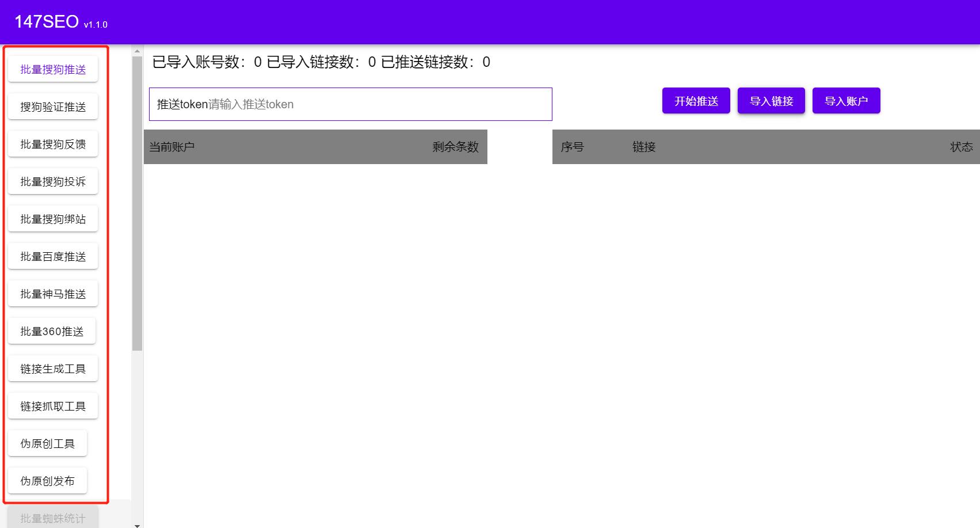Select 批量蜘蛛统计 at sidebar bottom

point(51,516)
